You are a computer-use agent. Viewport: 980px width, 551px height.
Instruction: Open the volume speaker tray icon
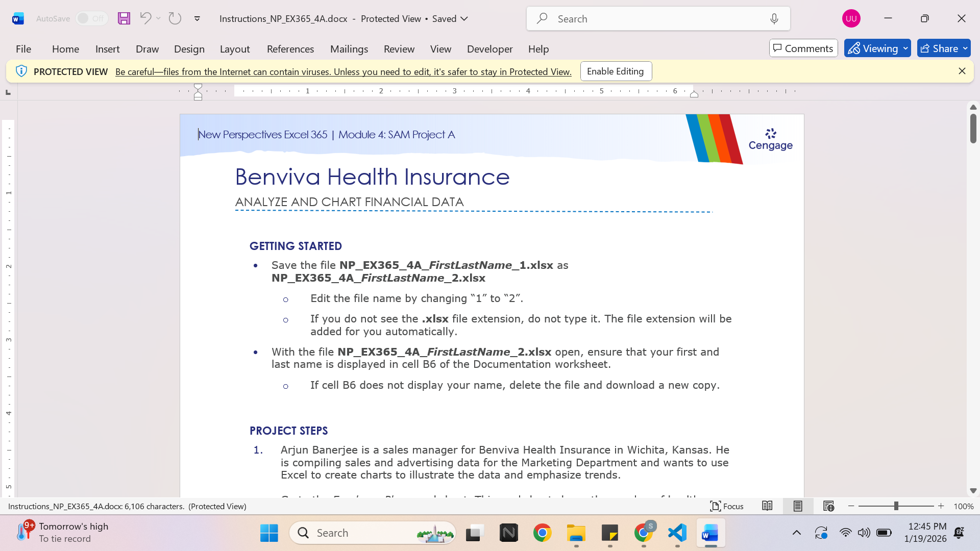click(864, 533)
